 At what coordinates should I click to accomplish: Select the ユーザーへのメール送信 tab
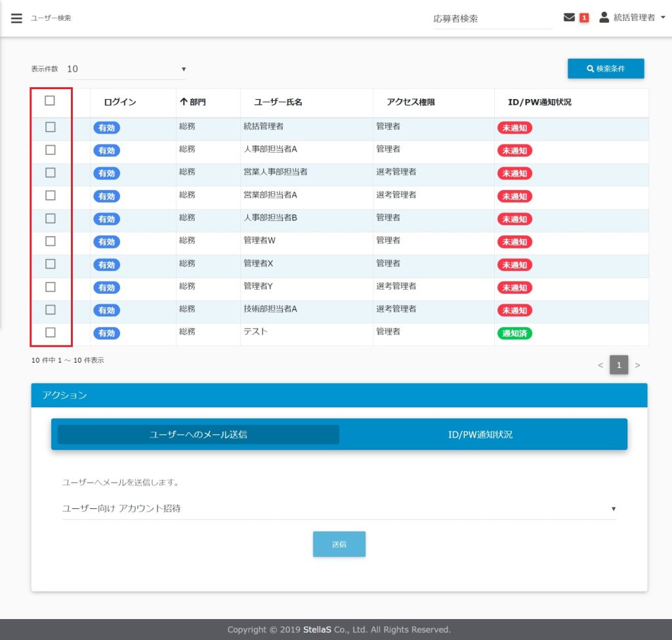[x=198, y=435]
